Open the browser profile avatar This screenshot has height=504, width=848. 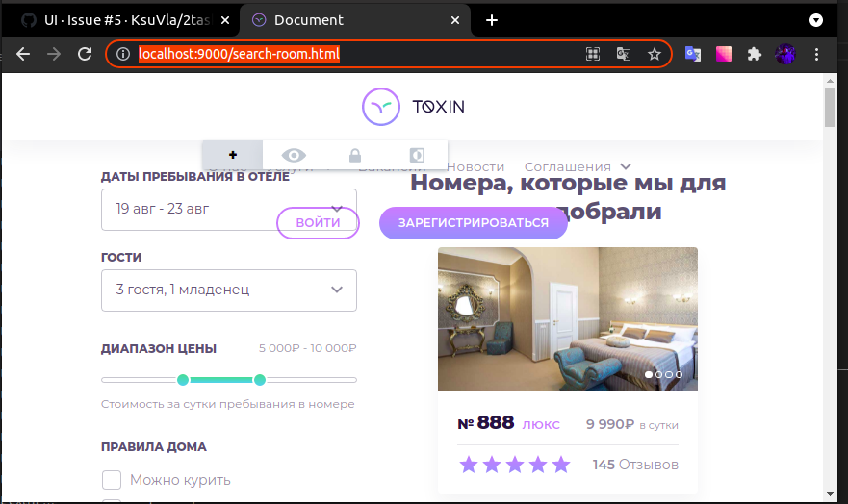pos(785,54)
